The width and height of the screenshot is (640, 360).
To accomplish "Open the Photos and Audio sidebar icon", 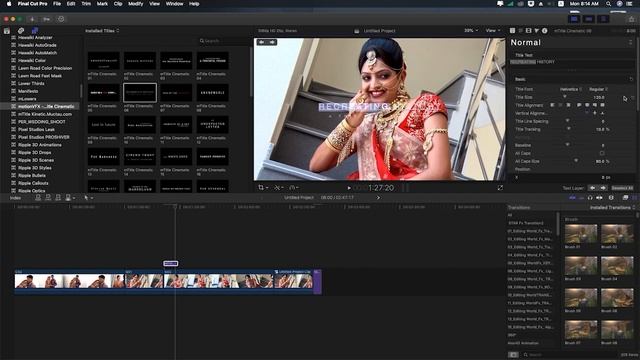I will (21, 31).
